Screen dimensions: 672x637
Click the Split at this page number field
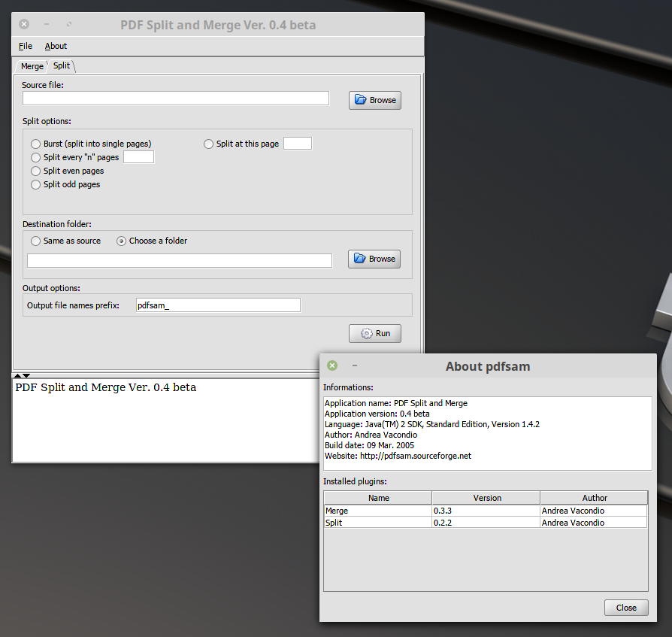pos(298,143)
